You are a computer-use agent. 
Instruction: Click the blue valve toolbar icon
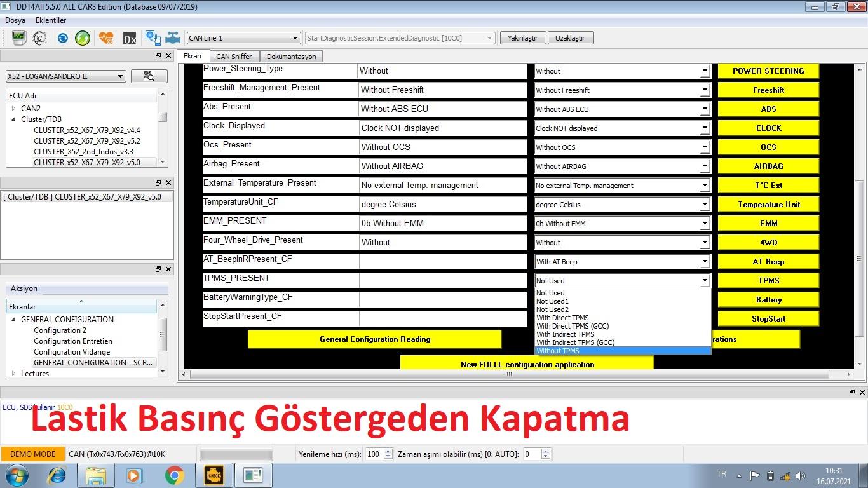(173, 38)
